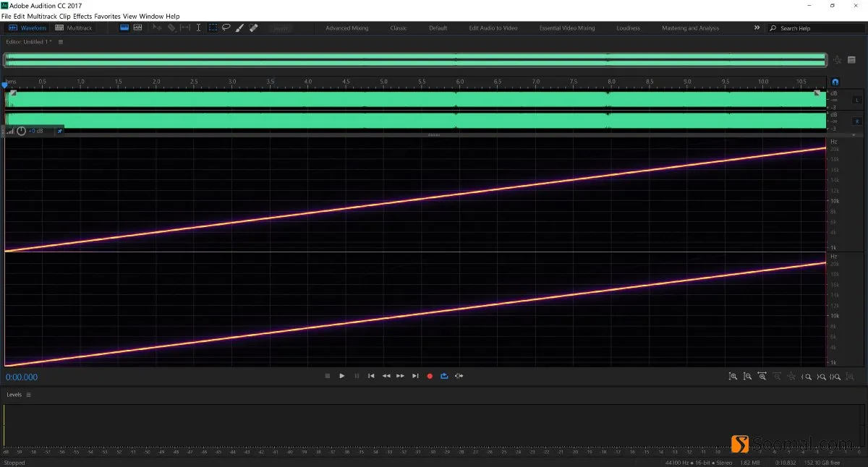The height and width of the screenshot is (467, 868).
Task: Click the Rewind button
Action: pyautogui.click(x=386, y=376)
